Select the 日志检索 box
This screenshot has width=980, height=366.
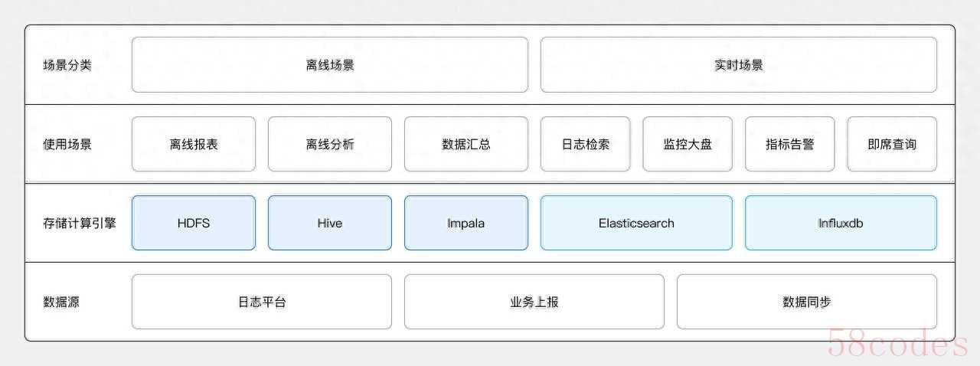(x=585, y=144)
